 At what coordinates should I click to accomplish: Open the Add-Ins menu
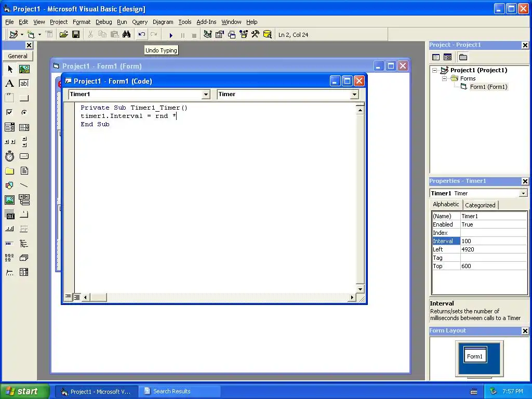(206, 22)
